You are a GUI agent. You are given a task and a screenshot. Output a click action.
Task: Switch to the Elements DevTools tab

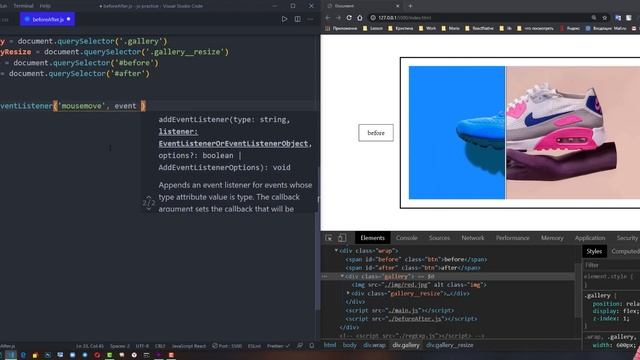point(372,238)
